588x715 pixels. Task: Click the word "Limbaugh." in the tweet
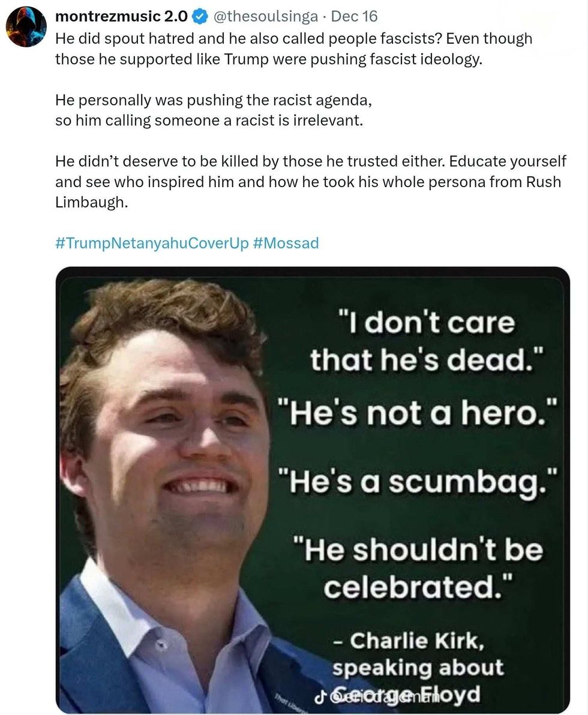pyautogui.click(x=91, y=202)
